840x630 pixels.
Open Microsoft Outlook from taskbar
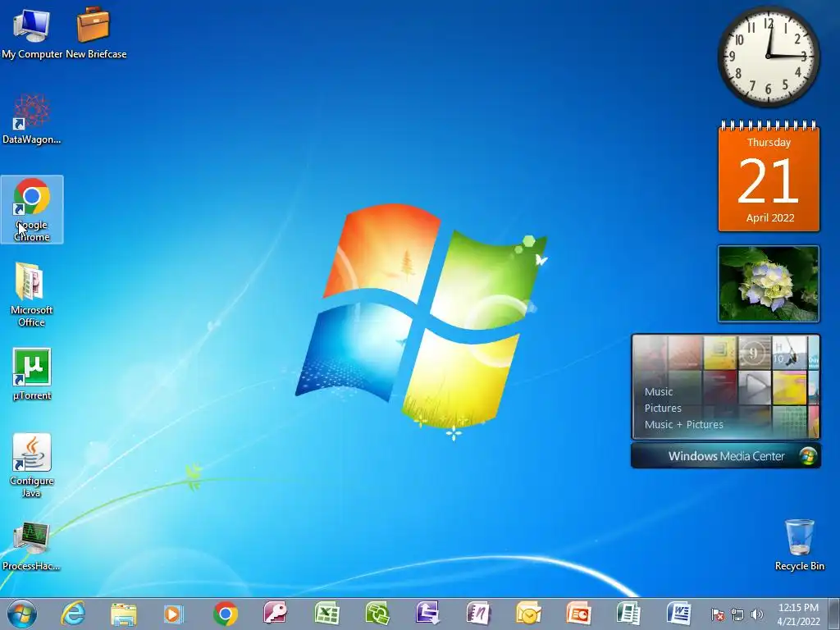[528, 614]
